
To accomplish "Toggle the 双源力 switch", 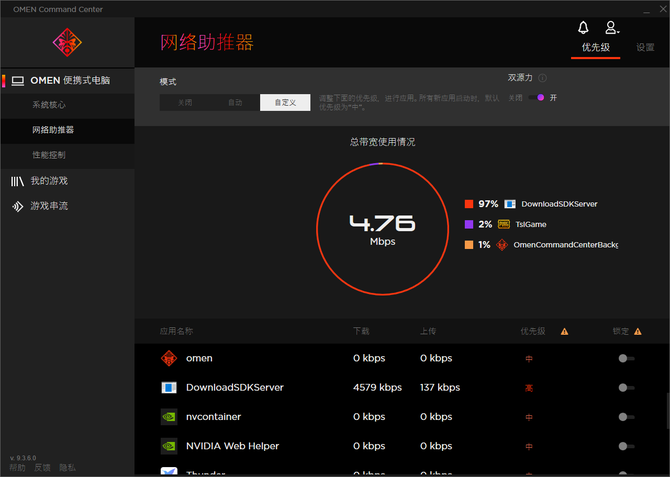I will 536,97.
